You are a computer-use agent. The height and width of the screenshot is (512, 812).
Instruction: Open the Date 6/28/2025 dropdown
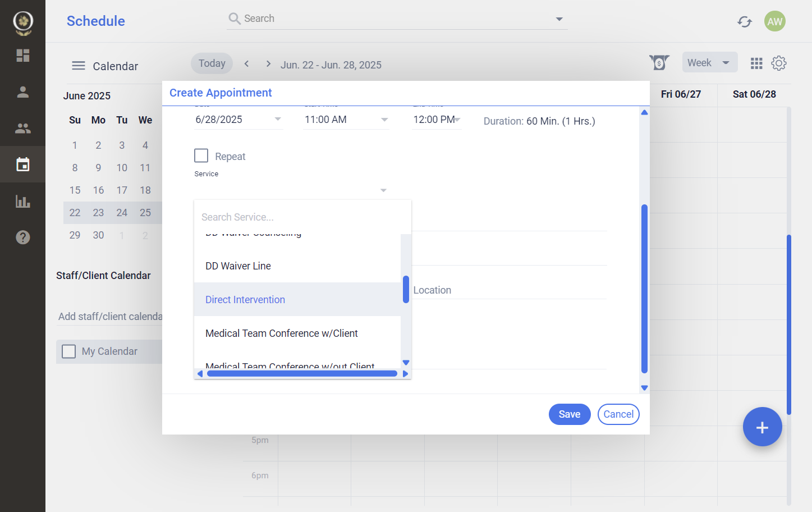click(238, 120)
